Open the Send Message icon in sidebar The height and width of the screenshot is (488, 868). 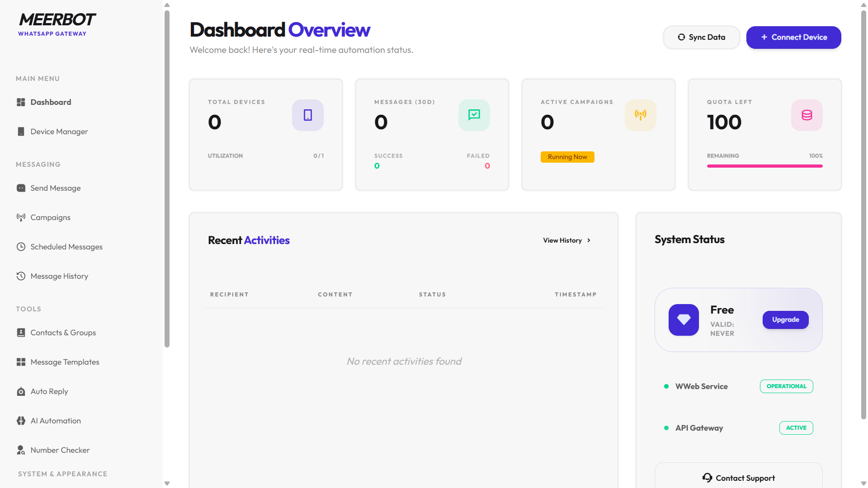click(21, 188)
